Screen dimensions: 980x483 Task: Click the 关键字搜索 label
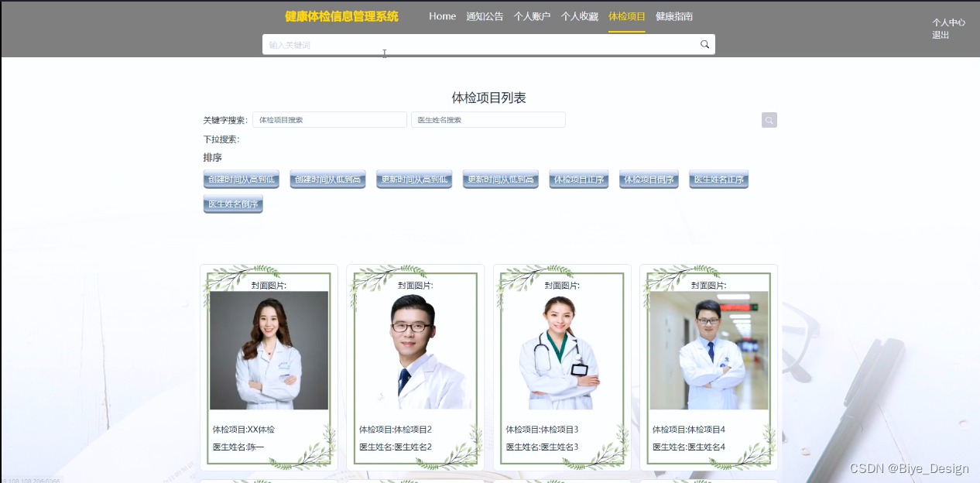tap(225, 120)
